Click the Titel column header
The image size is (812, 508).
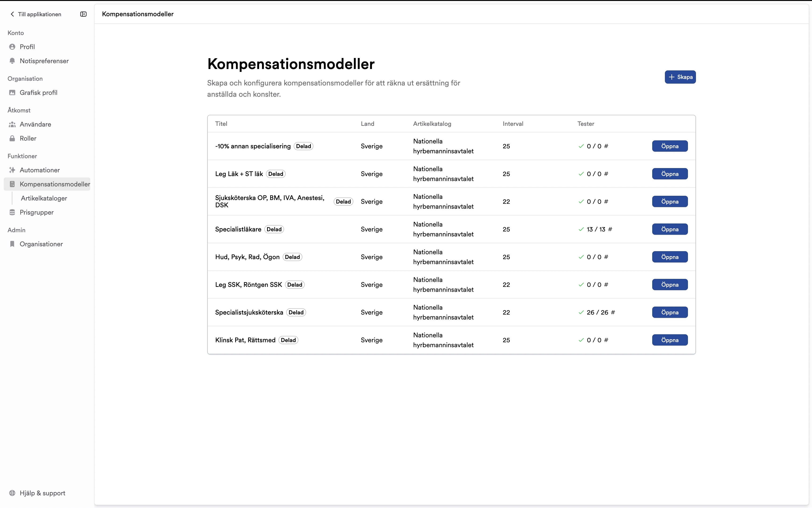(x=221, y=124)
